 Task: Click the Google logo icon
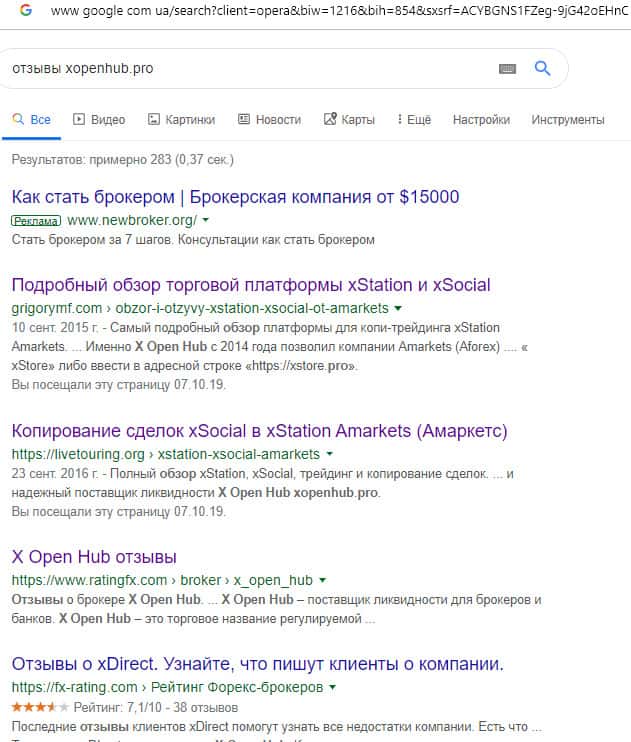click(x=25, y=10)
